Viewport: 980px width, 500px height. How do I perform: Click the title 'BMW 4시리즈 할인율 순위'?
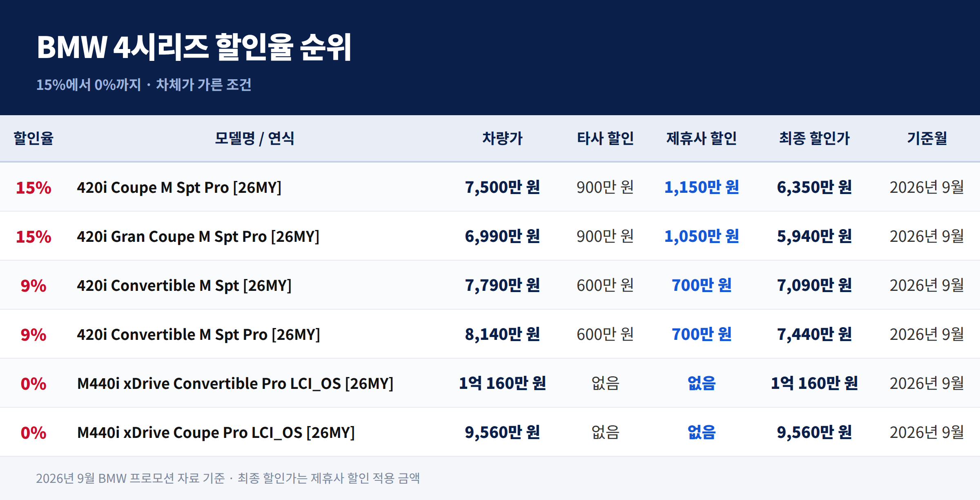[x=194, y=47]
